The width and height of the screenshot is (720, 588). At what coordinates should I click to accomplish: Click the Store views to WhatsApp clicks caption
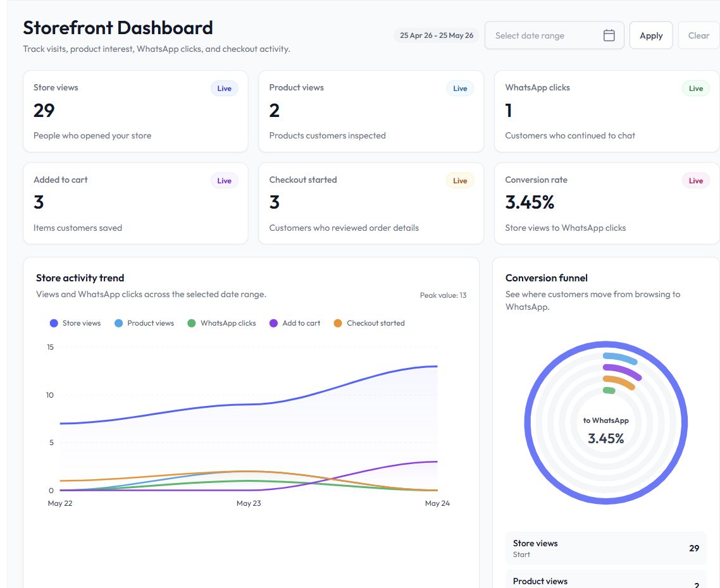click(x=565, y=228)
